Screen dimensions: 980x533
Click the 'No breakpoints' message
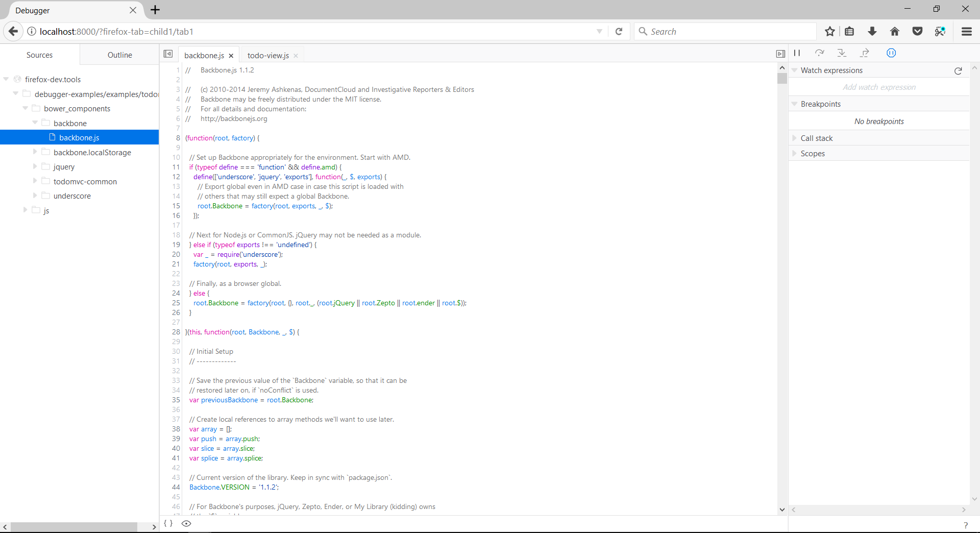tap(879, 122)
